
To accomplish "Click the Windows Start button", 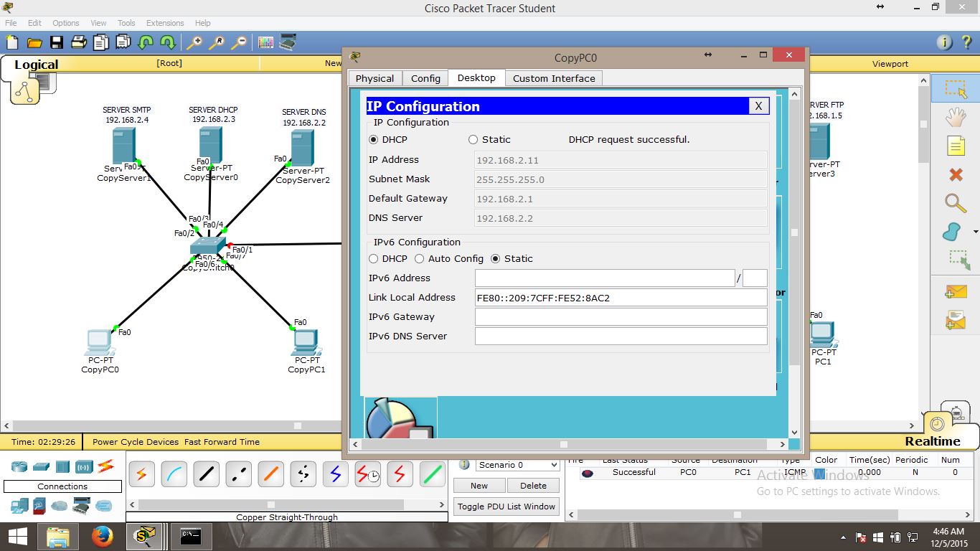I will coord(17,536).
